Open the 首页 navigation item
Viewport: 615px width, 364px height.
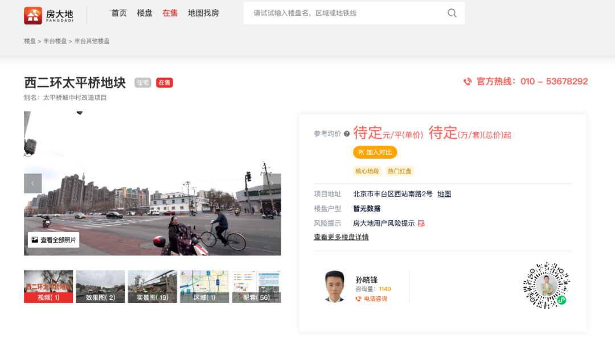click(x=119, y=13)
